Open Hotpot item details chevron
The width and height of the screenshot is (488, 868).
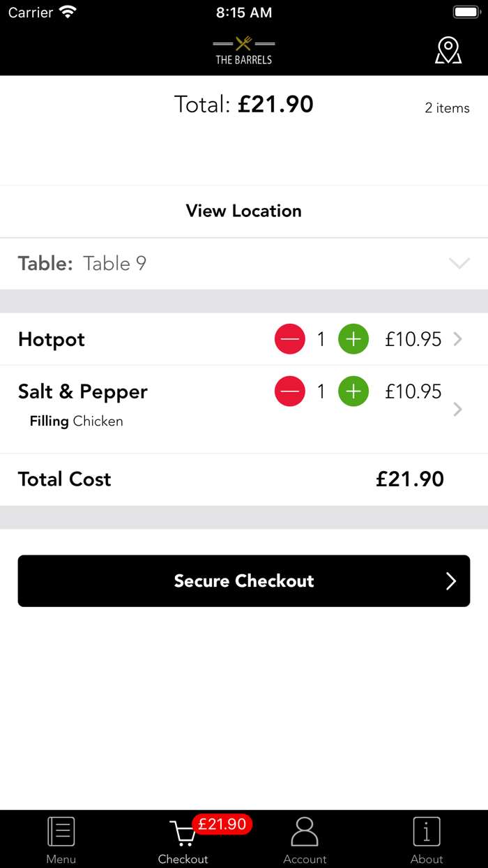(458, 340)
